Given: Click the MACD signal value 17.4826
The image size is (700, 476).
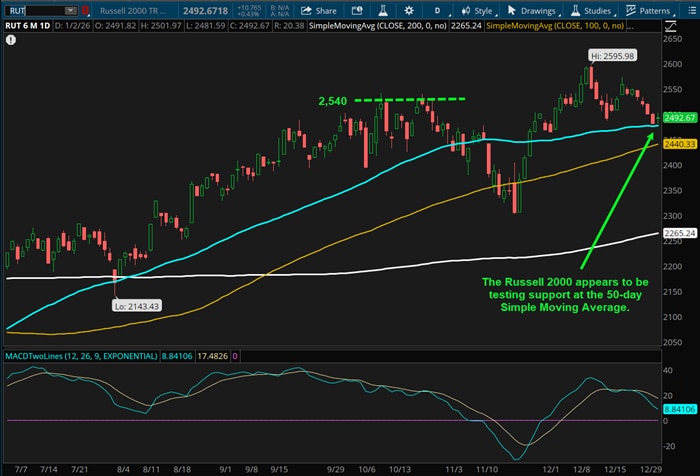Looking at the screenshot, I should coord(212,356).
